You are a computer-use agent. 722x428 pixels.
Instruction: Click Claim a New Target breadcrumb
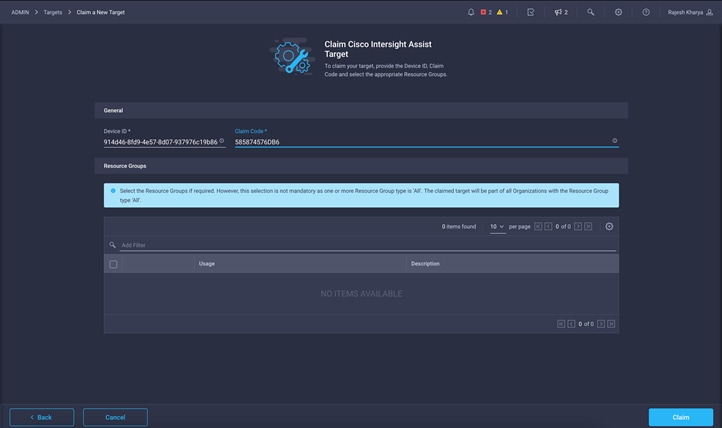(x=100, y=12)
